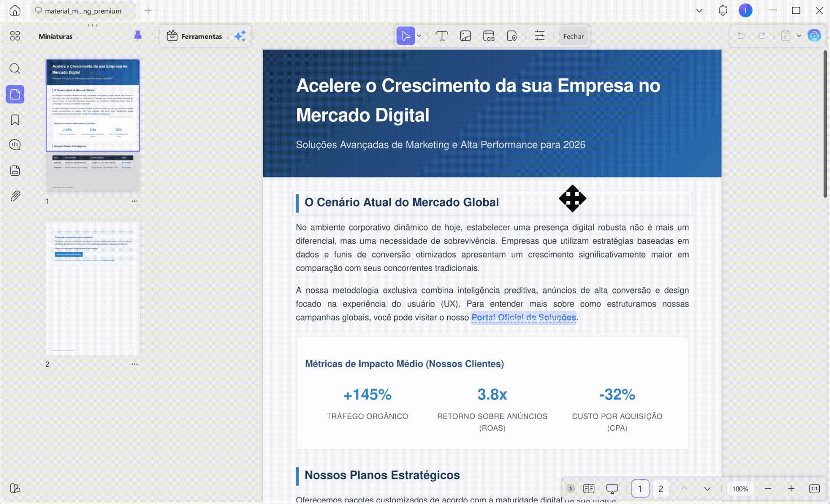Image resolution: width=830 pixels, height=504 pixels.
Task: Open the attachments paperclip icon
Action: pos(15,196)
